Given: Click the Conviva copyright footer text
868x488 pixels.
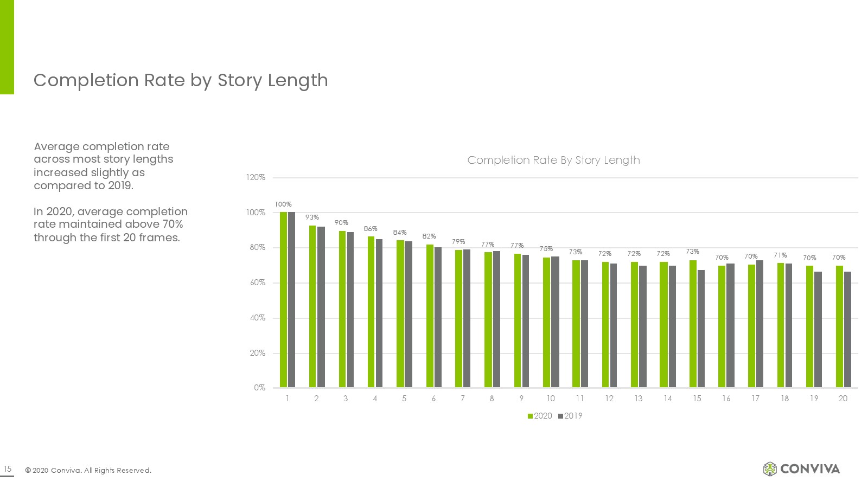Looking at the screenshot, I should tap(88, 470).
